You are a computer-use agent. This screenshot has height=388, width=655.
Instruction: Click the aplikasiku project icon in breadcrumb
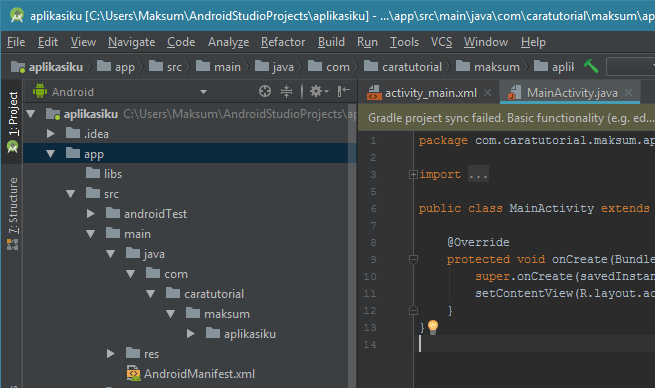point(18,67)
